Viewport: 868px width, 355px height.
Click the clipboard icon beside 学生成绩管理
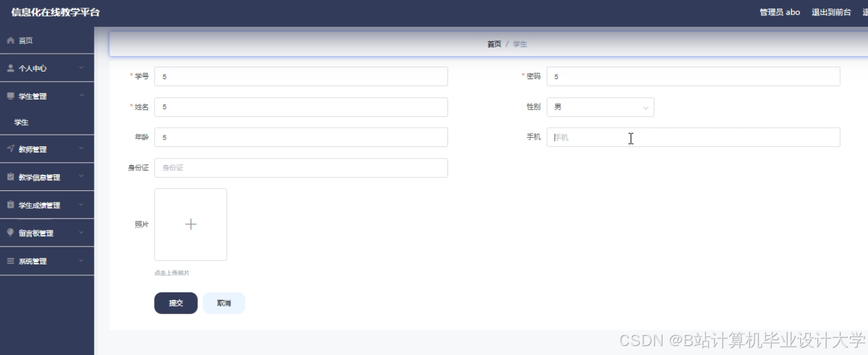(x=10, y=205)
